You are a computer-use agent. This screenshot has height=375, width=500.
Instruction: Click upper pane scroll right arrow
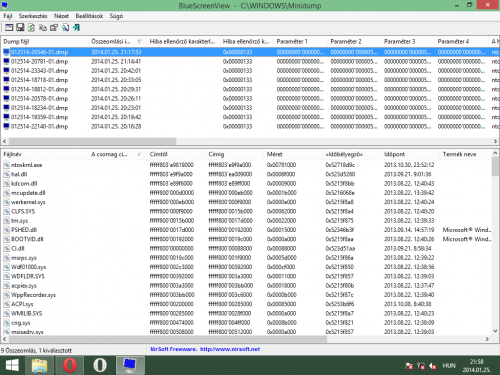pos(495,141)
